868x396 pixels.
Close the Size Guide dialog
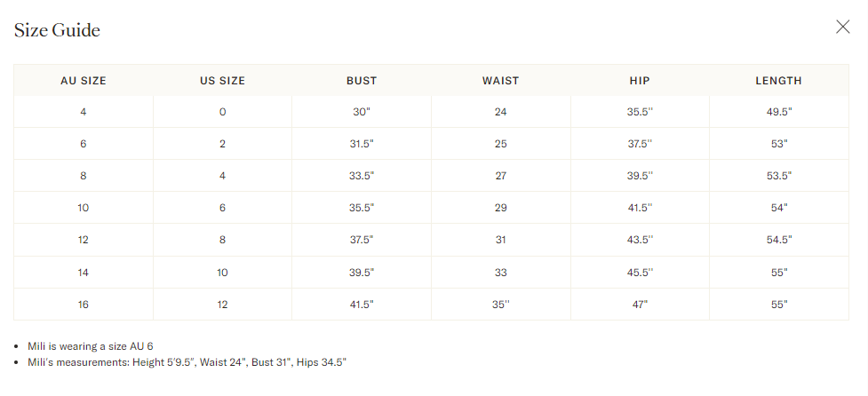pyautogui.click(x=842, y=27)
